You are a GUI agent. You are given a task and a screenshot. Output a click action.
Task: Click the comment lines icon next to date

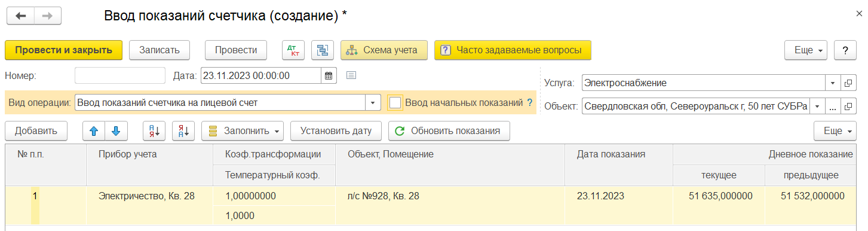[351, 75]
